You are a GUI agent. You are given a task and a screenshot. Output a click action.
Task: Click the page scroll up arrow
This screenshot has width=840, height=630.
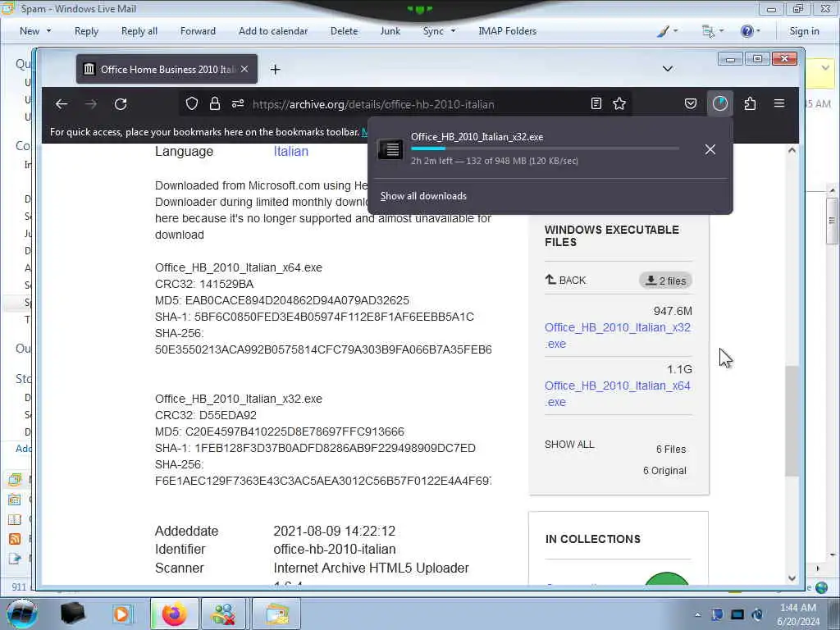792,151
